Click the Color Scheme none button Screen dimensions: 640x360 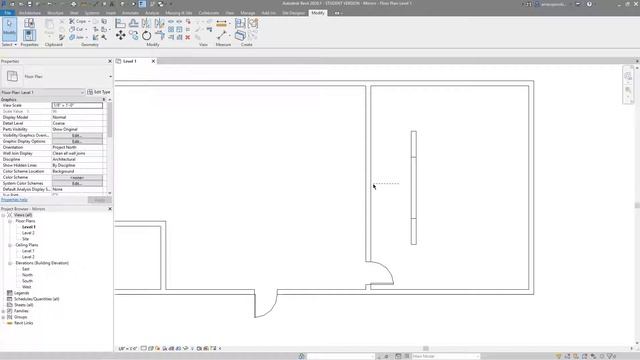tap(77, 178)
